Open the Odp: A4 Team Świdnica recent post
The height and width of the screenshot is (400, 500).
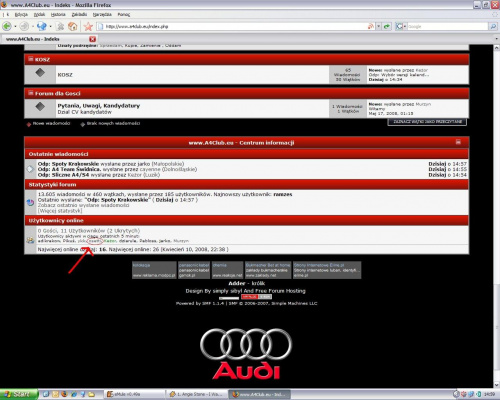click(69, 169)
